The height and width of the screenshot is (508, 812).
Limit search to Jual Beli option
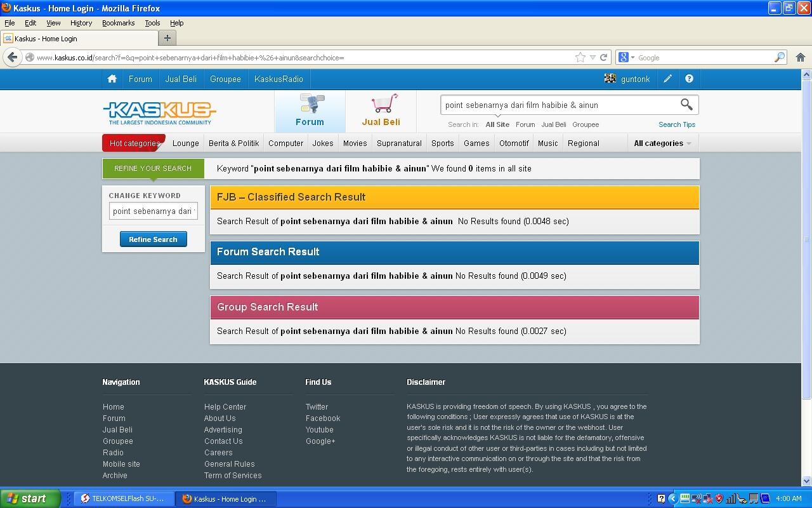click(554, 124)
